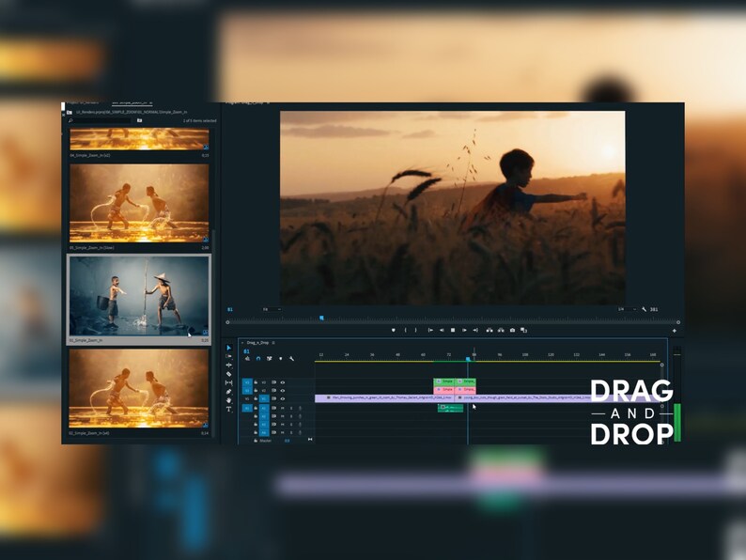Click find-in-bin folder icon beside search

coord(139,121)
